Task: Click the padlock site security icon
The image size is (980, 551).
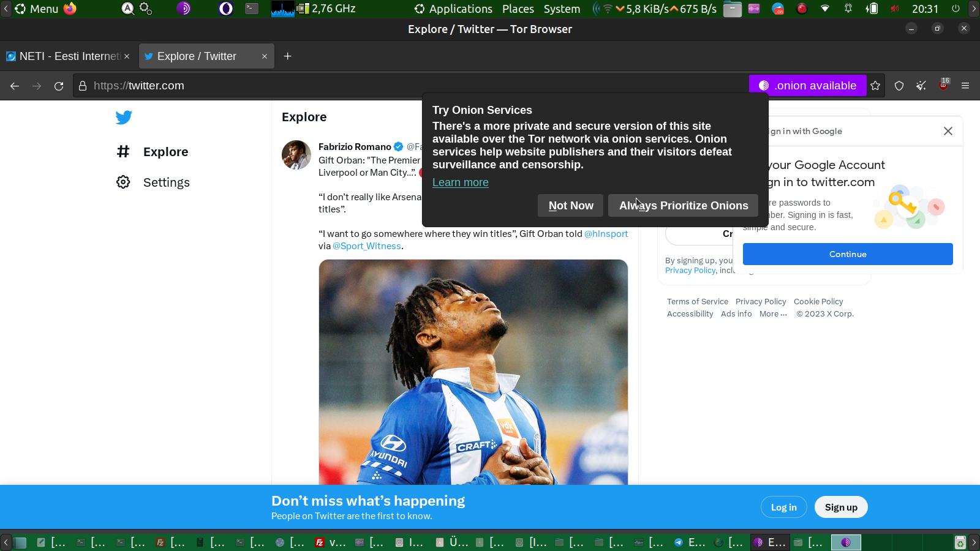Action: coord(83,86)
